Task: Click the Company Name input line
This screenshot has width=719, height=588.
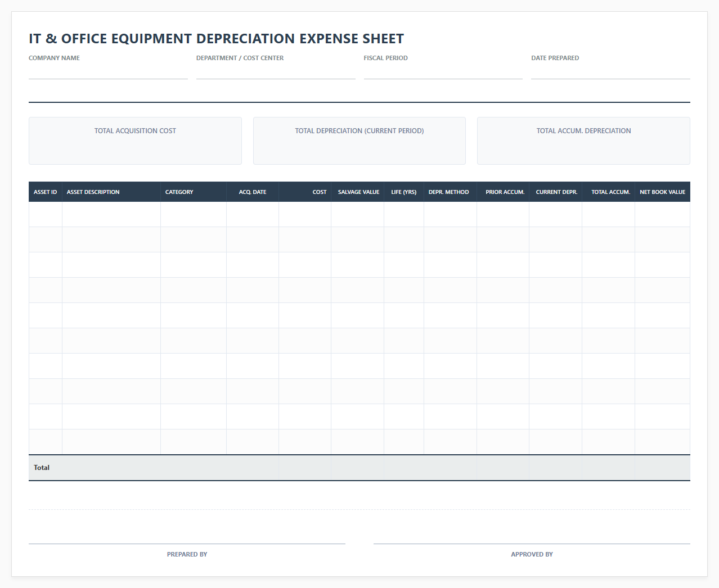Action: (108, 72)
